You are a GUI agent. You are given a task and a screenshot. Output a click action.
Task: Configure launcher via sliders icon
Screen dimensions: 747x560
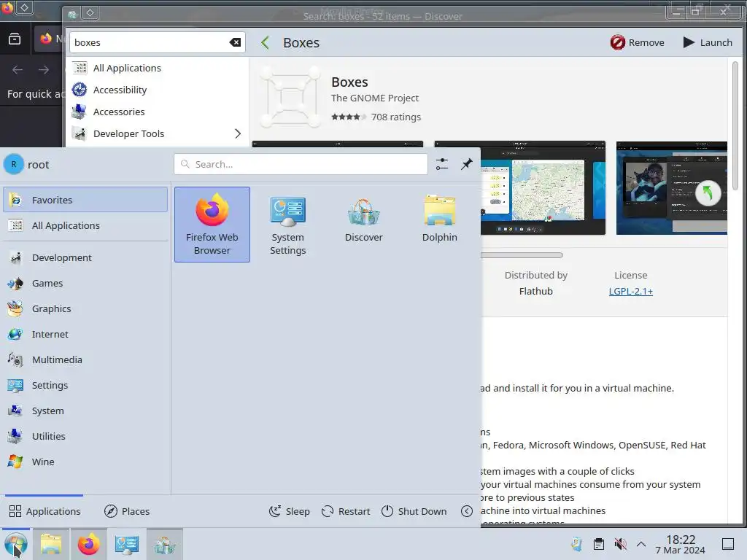(442, 164)
